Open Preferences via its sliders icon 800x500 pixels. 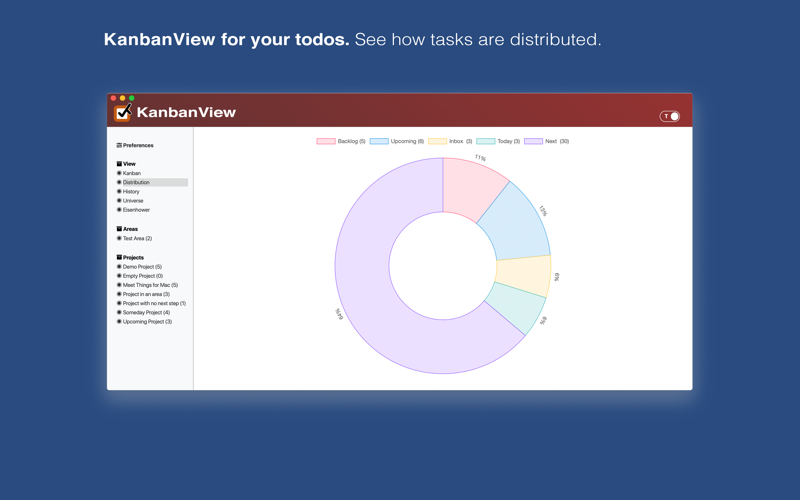[x=119, y=145]
